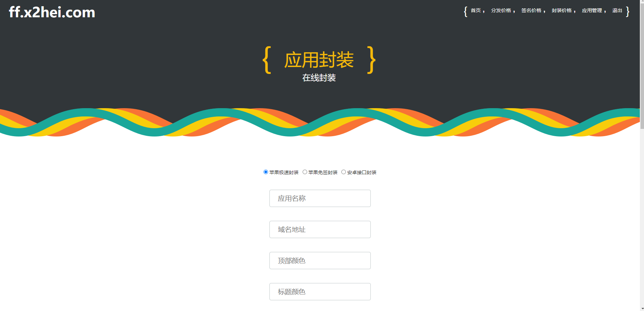Click the 苹果免签封装 label text
Screen dimensions: 644x311
click(x=323, y=172)
